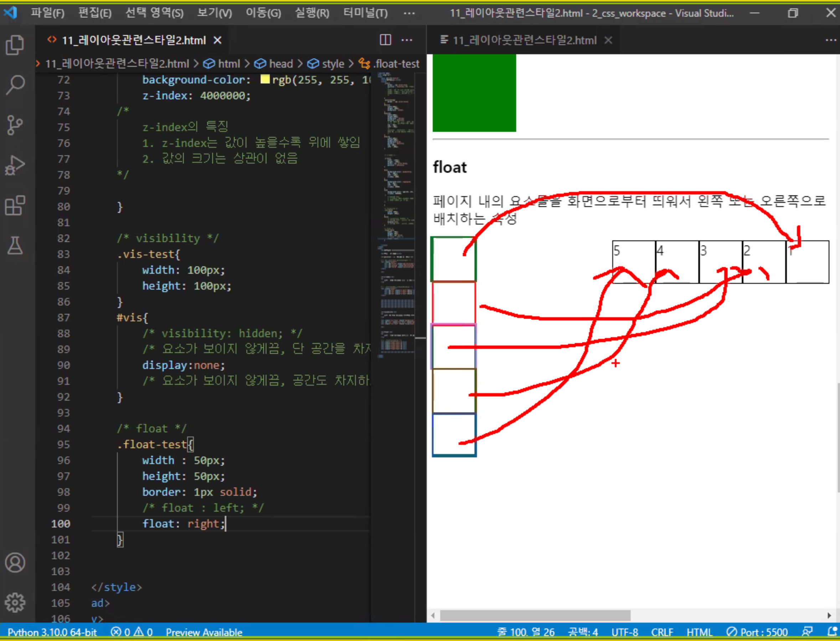Screen dimensions: 840x641
Task: Open Source Control view icon
Action: (15, 125)
